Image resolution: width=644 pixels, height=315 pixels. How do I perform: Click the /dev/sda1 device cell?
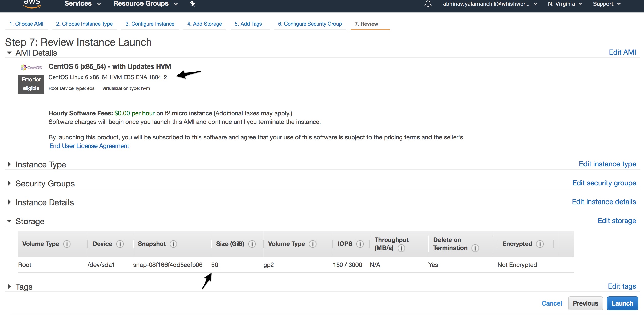point(101,265)
